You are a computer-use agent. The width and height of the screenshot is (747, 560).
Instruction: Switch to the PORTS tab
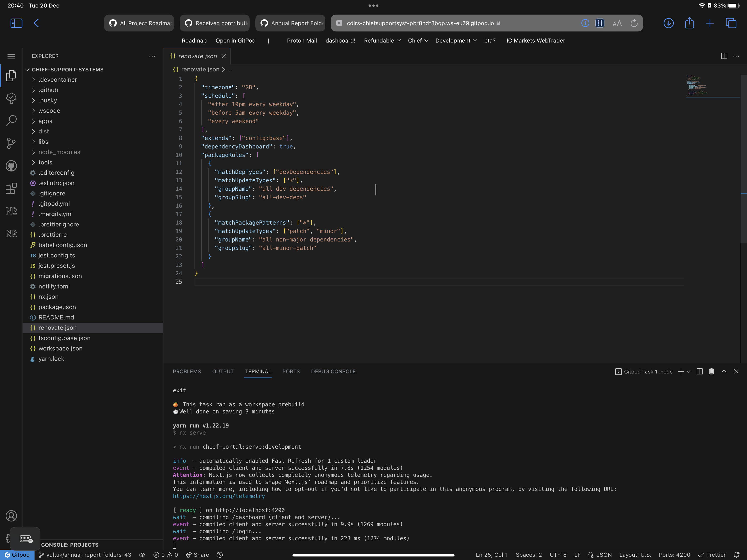(x=291, y=372)
